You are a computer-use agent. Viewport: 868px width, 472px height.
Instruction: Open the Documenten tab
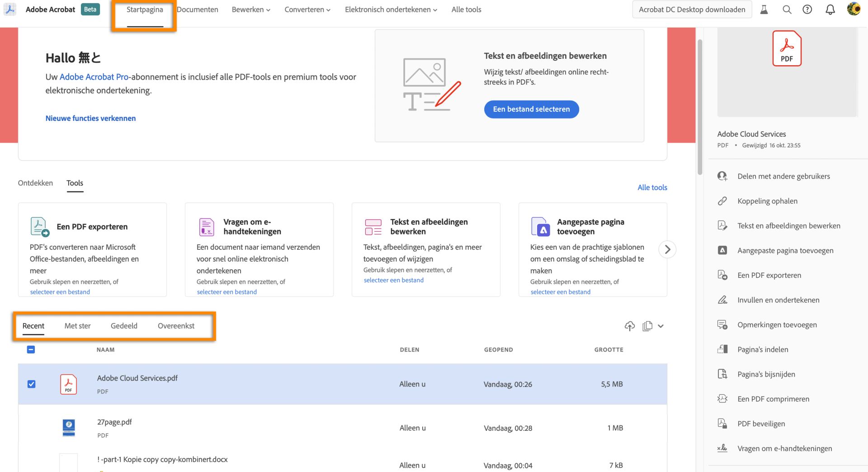[x=198, y=10]
